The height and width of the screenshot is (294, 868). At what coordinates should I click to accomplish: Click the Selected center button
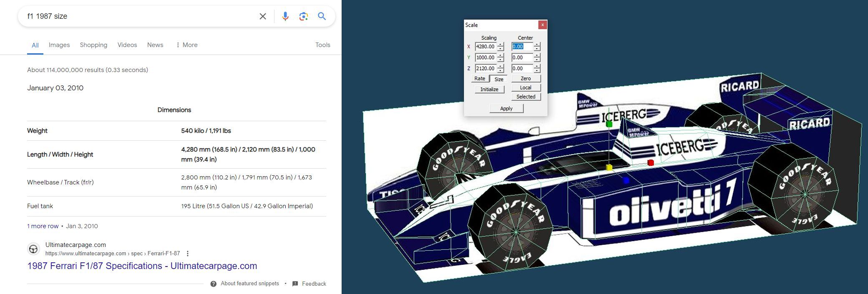click(526, 97)
